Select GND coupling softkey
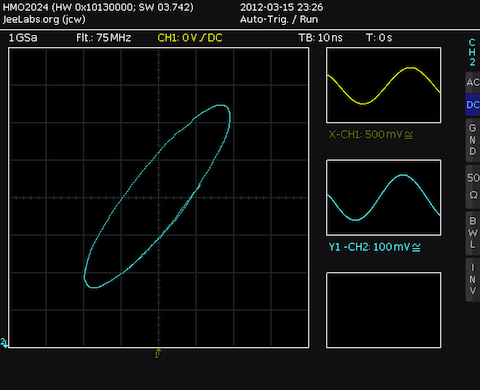The width and height of the screenshot is (480, 390). click(x=473, y=140)
